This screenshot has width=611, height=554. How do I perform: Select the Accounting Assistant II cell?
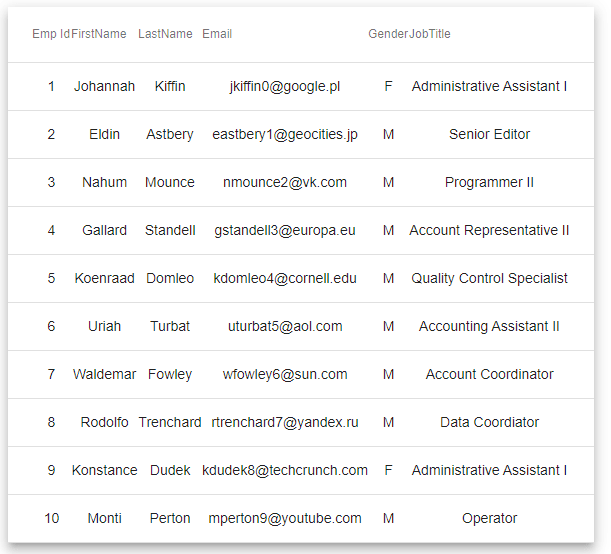point(489,326)
